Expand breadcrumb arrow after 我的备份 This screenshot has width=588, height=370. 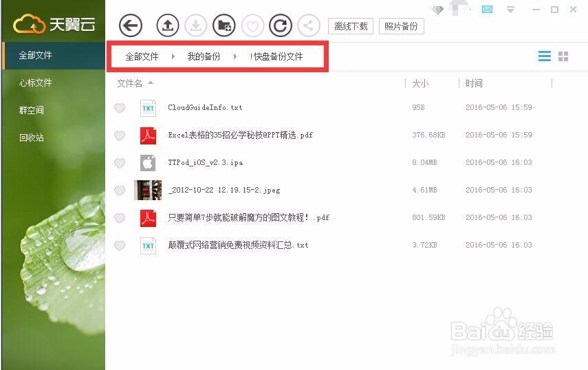[x=235, y=56]
